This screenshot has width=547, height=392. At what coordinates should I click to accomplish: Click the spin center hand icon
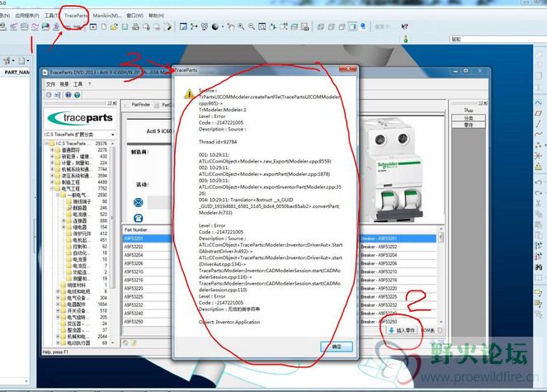tap(230, 26)
